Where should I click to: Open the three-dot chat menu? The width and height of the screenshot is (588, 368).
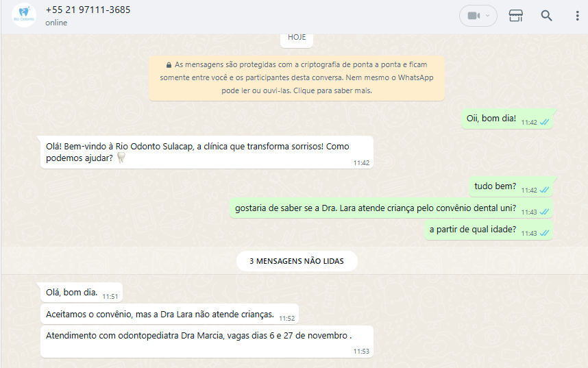click(577, 16)
